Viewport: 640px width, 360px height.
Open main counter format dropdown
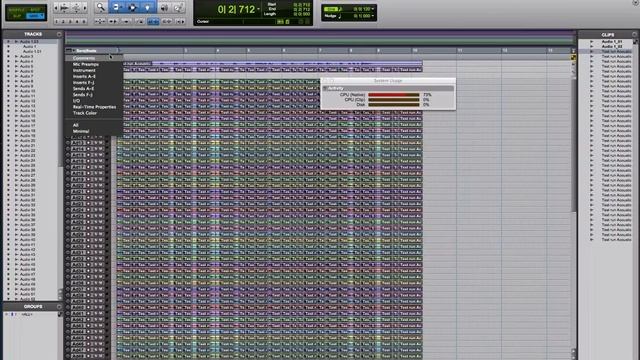(258, 9)
